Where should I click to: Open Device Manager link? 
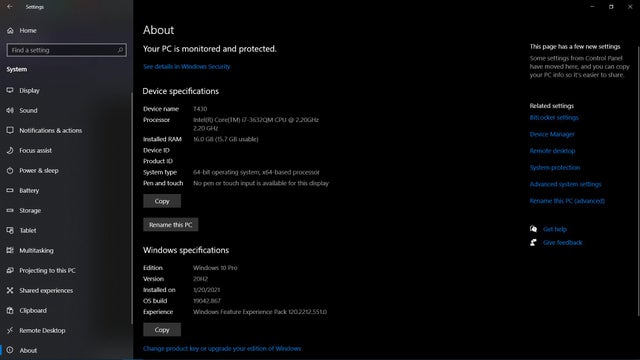coord(552,134)
